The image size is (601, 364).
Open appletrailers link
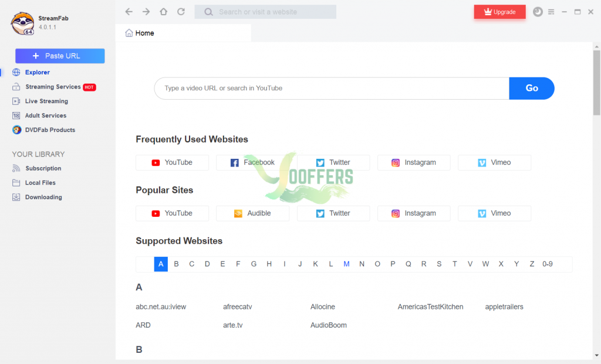click(504, 307)
